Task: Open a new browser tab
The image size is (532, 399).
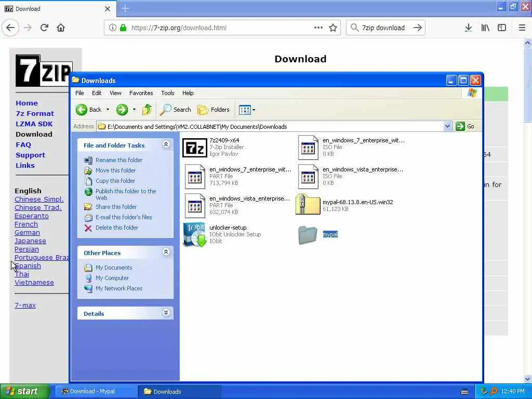Action: (x=125, y=8)
